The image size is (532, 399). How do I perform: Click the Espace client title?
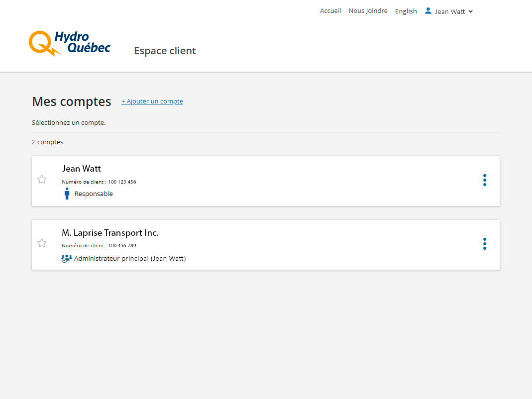(165, 51)
